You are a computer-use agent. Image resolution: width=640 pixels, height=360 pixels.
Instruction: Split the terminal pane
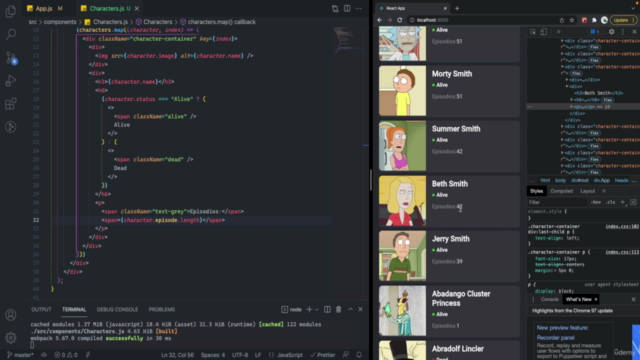click(327, 309)
